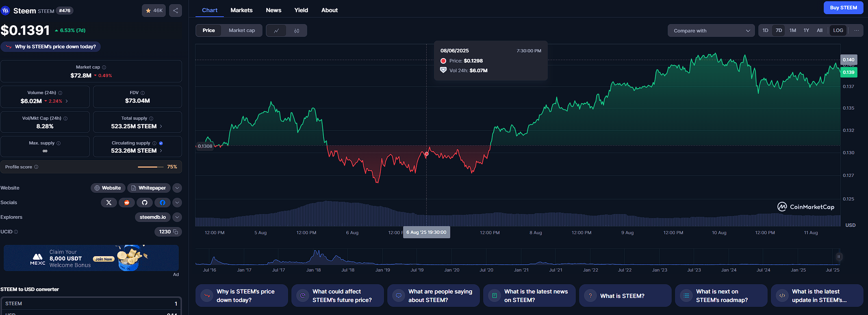Click the STEEM amount field in converter
The width and height of the screenshot is (868, 315).
click(91, 304)
